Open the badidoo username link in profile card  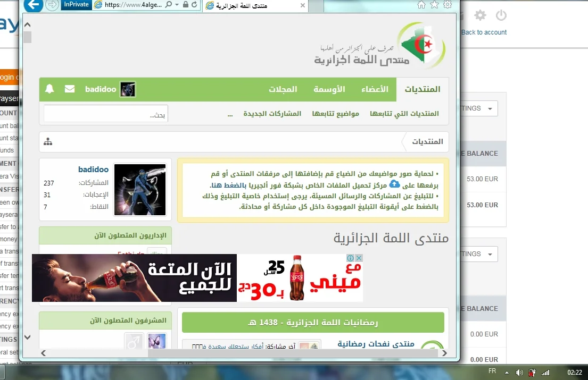93,170
